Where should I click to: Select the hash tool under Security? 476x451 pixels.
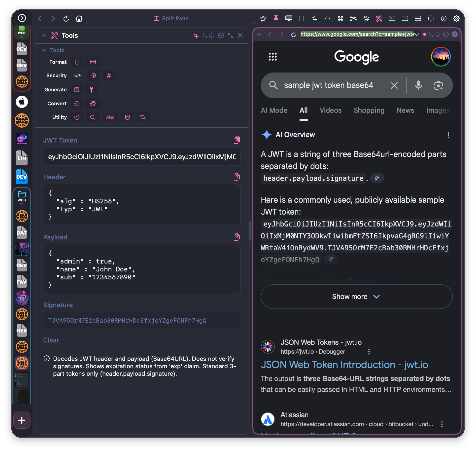(x=109, y=75)
